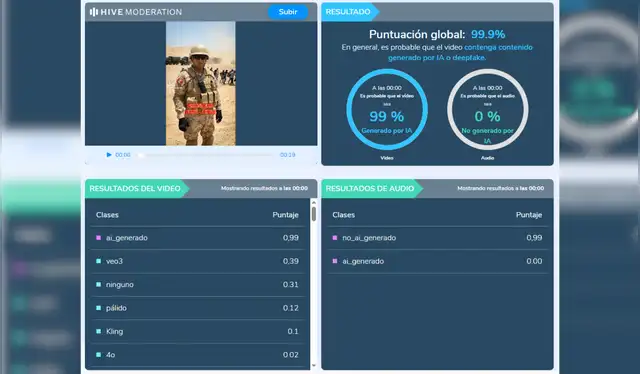The height and width of the screenshot is (374, 640).
Task: Select the 'pálido' class row text
Action: tap(116, 308)
